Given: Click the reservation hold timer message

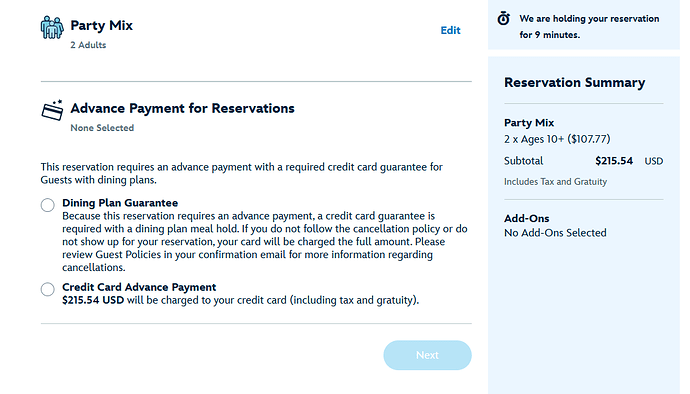Looking at the screenshot, I should click(x=589, y=26).
